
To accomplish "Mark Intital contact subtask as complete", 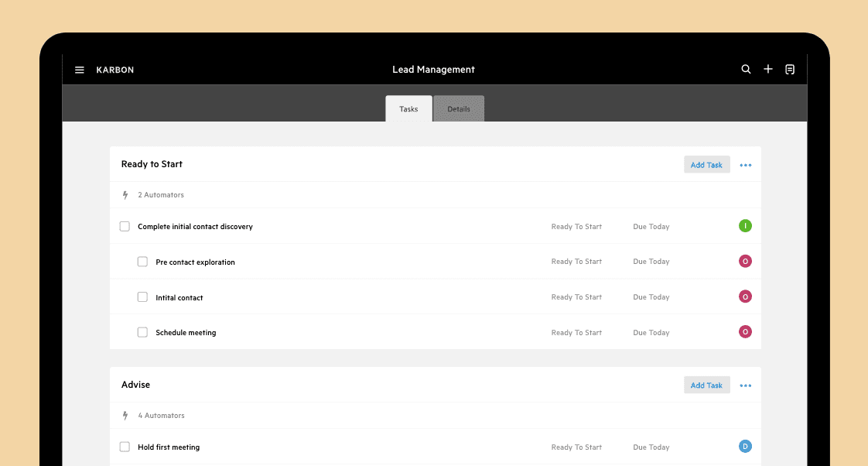I will (x=142, y=297).
